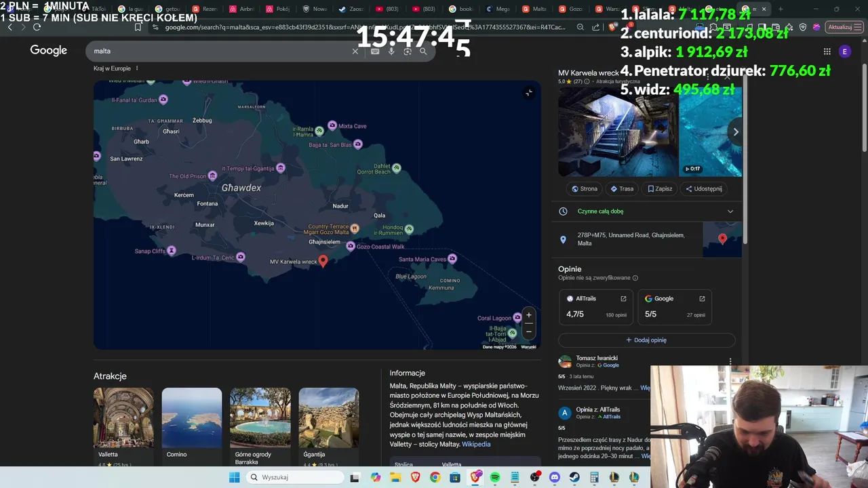Click the Strona website button
Screen dimensions: 868x488
pyautogui.click(x=584, y=189)
